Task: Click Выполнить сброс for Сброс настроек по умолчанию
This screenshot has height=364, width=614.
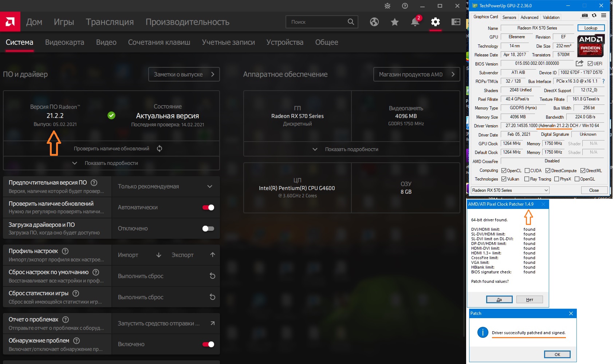Action: [166, 276]
